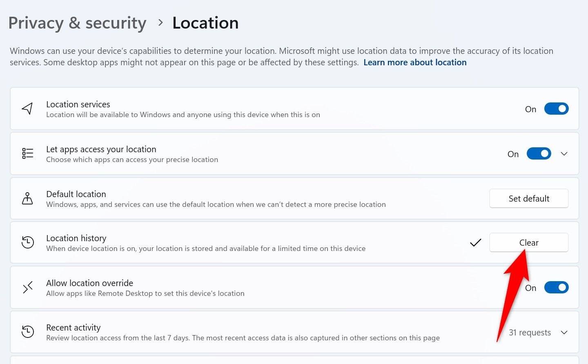Click the Allow location override arrows icon

pos(27,288)
